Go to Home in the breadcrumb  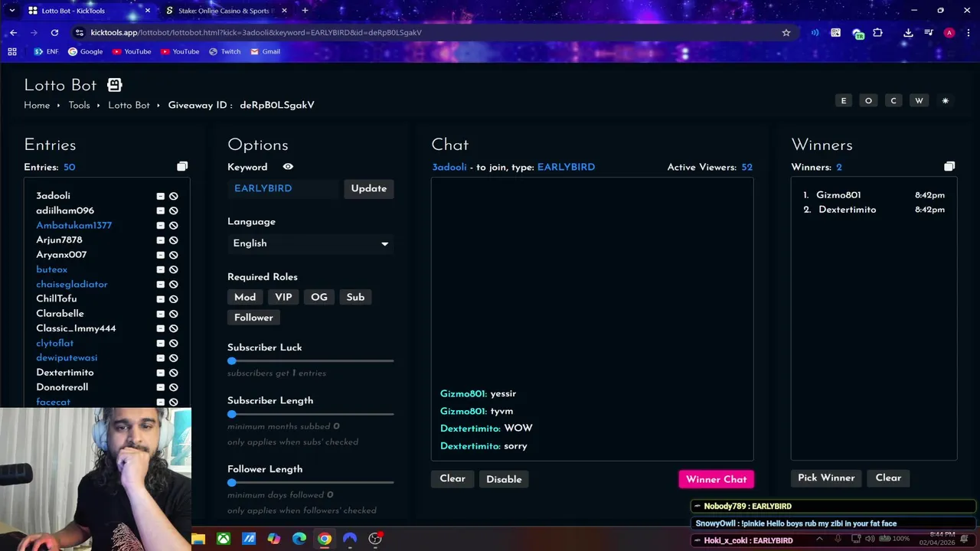(37, 106)
